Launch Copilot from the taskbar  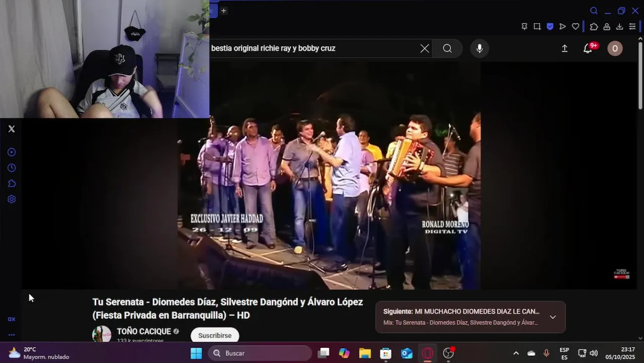pyautogui.click(x=345, y=353)
